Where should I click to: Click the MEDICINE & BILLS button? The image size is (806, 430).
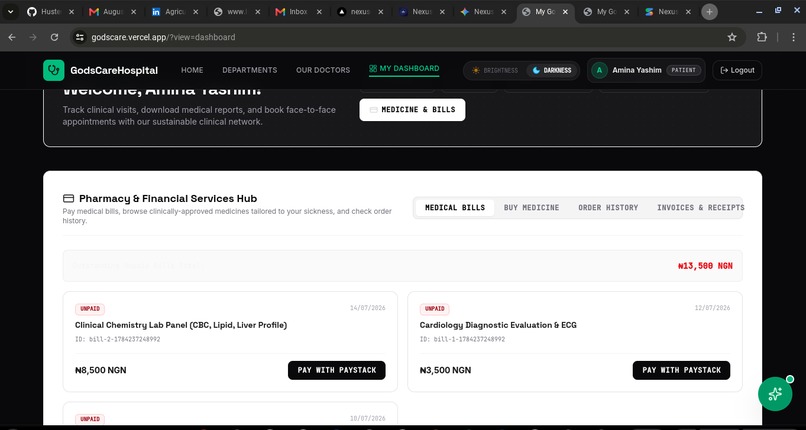pyautogui.click(x=412, y=110)
